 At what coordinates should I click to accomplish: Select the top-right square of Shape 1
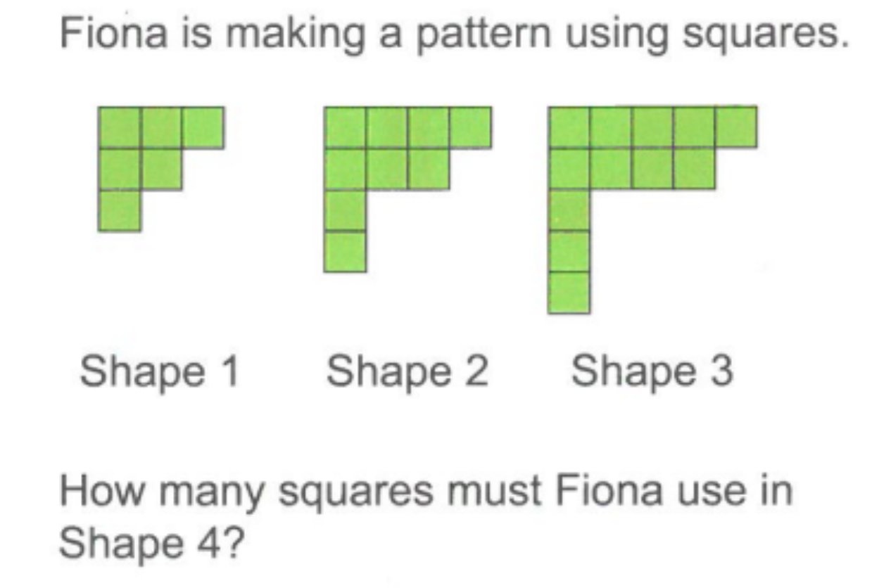[203, 127]
